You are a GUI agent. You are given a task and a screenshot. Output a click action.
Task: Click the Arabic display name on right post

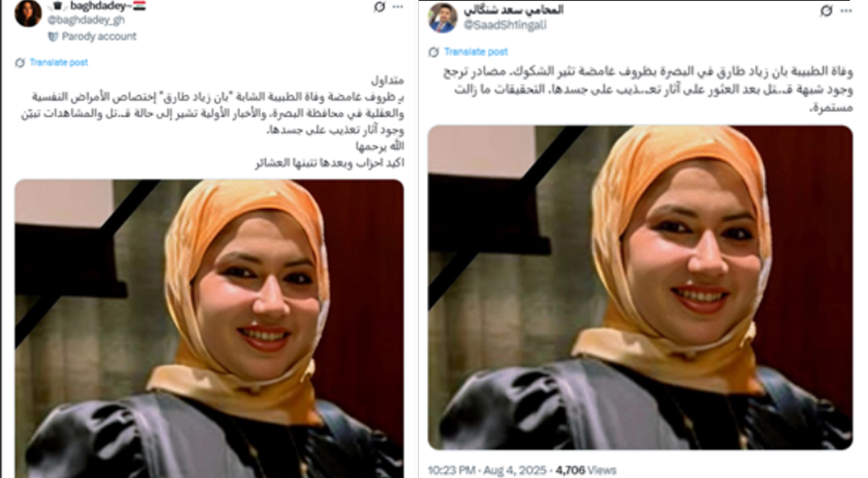(514, 10)
